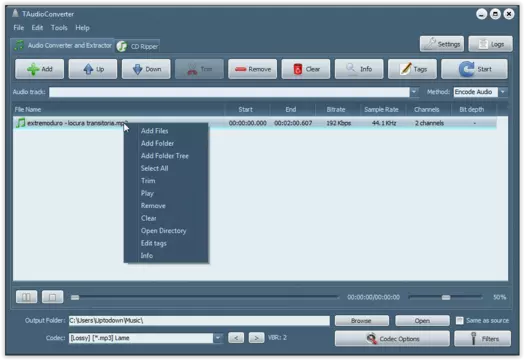This screenshot has height=360, width=524.
Task: Move track down with Down arrow button
Action: [x=146, y=69]
